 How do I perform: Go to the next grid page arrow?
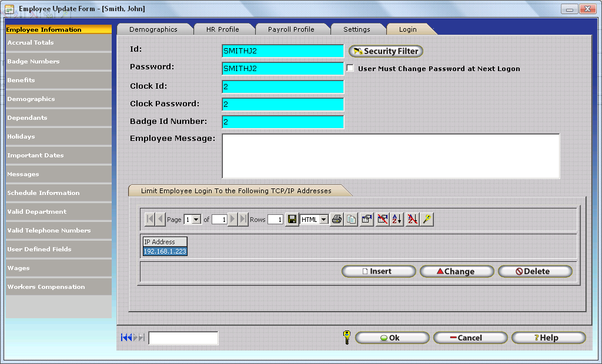pyautogui.click(x=233, y=220)
